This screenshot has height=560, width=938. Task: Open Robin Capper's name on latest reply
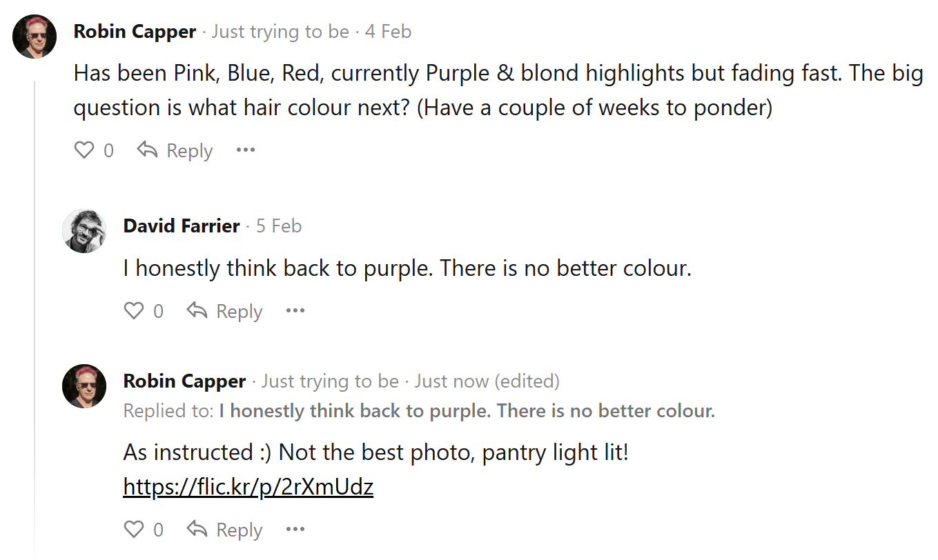[x=185, y=381]
